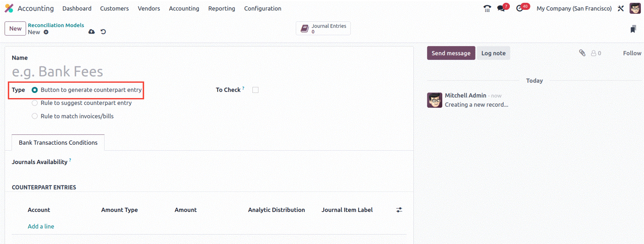Click the Send message button
This screenshot has width=644, height=244.
tap(451, 53)
